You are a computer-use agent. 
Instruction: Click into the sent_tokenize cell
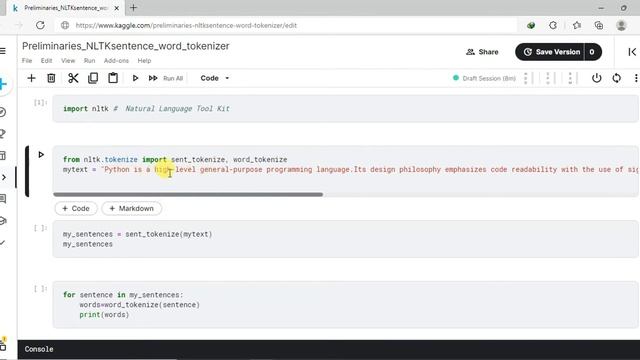point(345,239)
